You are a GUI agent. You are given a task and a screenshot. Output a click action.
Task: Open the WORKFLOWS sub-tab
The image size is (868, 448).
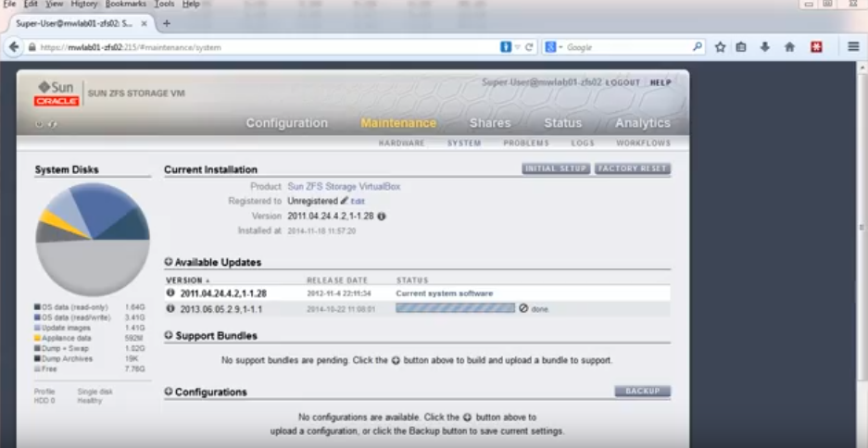tap(643, 143)
